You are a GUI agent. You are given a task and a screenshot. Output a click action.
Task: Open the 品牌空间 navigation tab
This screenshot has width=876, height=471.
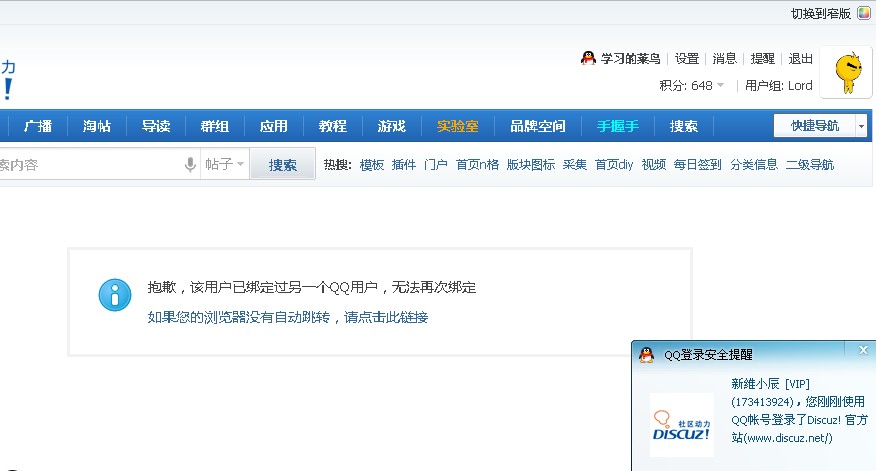[x=537, y=126]
